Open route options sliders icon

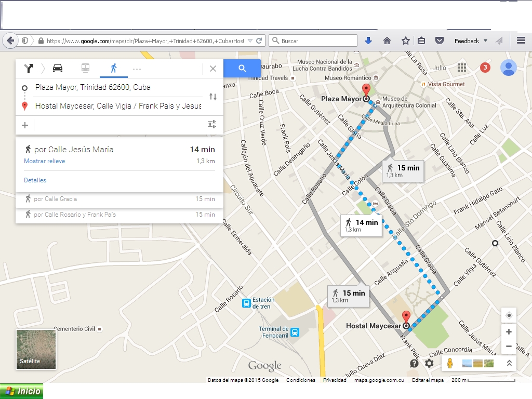pos(212,124)
